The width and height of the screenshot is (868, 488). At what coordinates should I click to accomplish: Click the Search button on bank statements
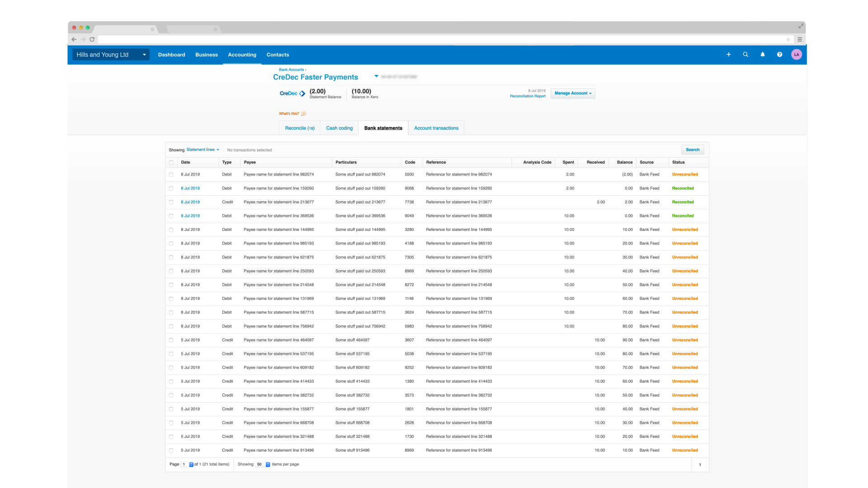point(692,150)
